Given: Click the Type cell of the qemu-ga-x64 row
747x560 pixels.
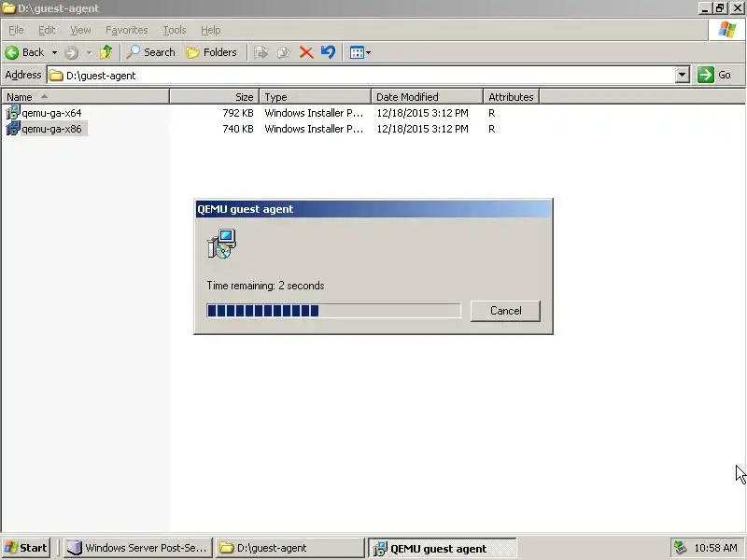Looking at the screenshot, I should coord(314,113).
